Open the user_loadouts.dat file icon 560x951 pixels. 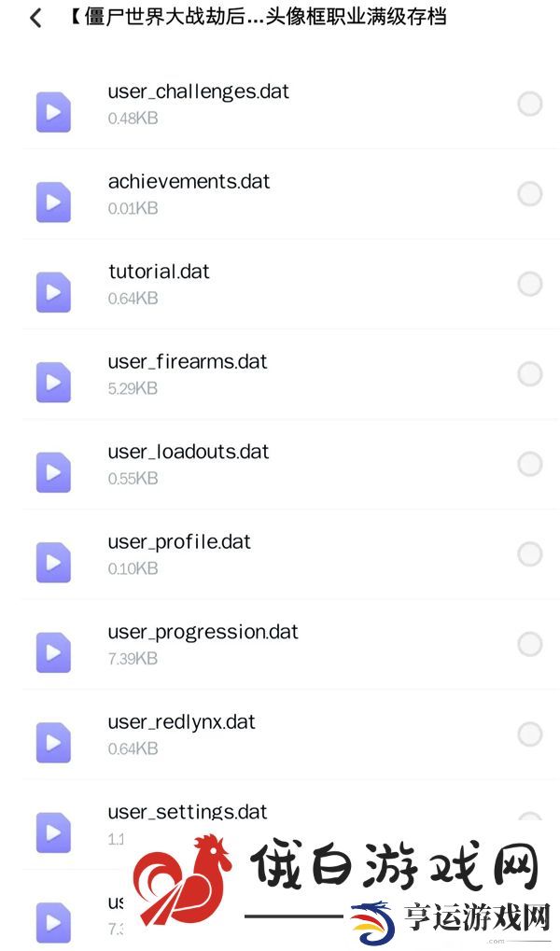click(x=53, y=472)
